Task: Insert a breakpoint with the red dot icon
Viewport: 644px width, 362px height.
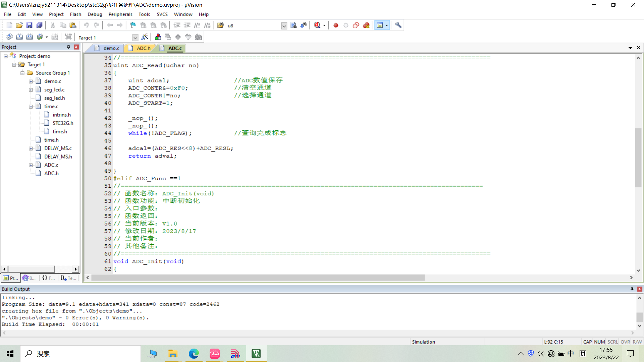Action: (x=336, y=25)
